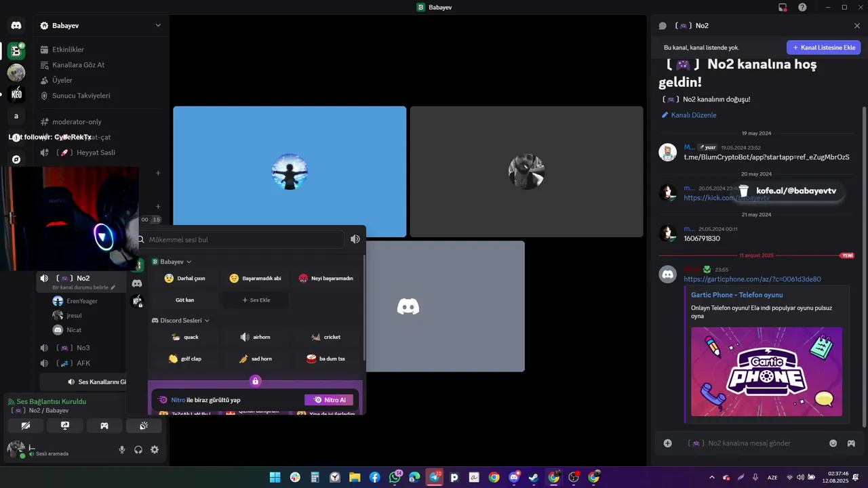Screen dimensions: 868x488
Task: Open the Gartic Phone preview image
Action: click(x=766, y=371)
